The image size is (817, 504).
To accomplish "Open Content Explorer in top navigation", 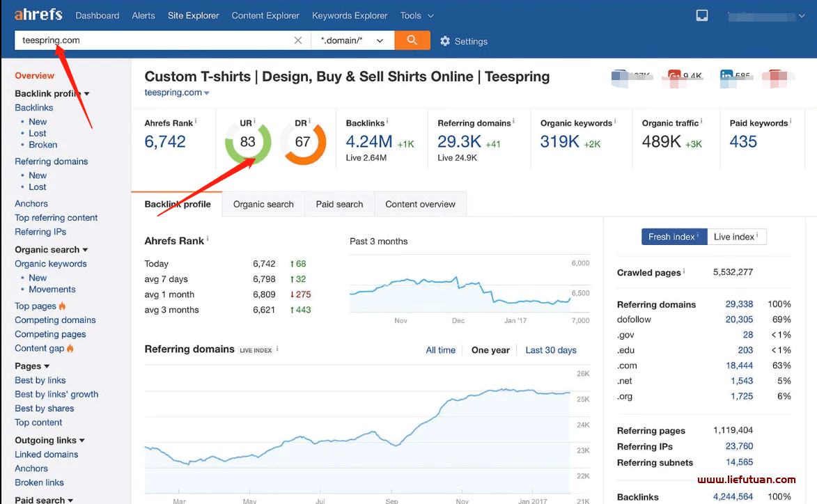I will point(266,15).
